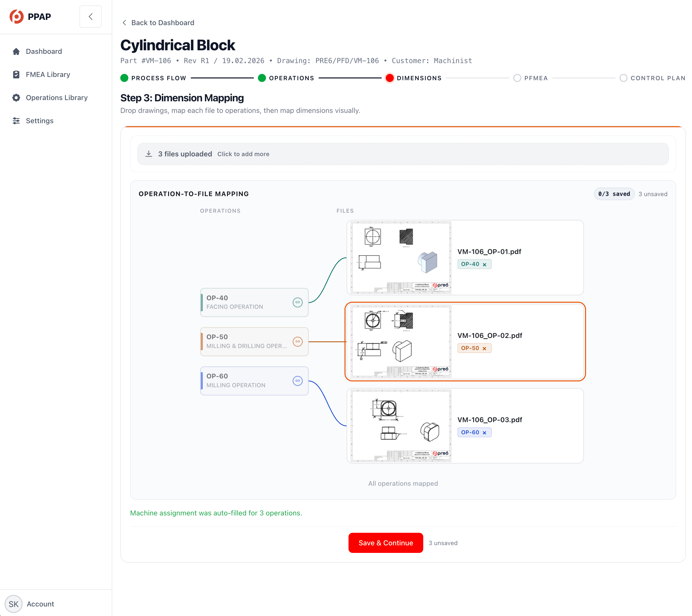Click the link icon on OP-60

297,381
